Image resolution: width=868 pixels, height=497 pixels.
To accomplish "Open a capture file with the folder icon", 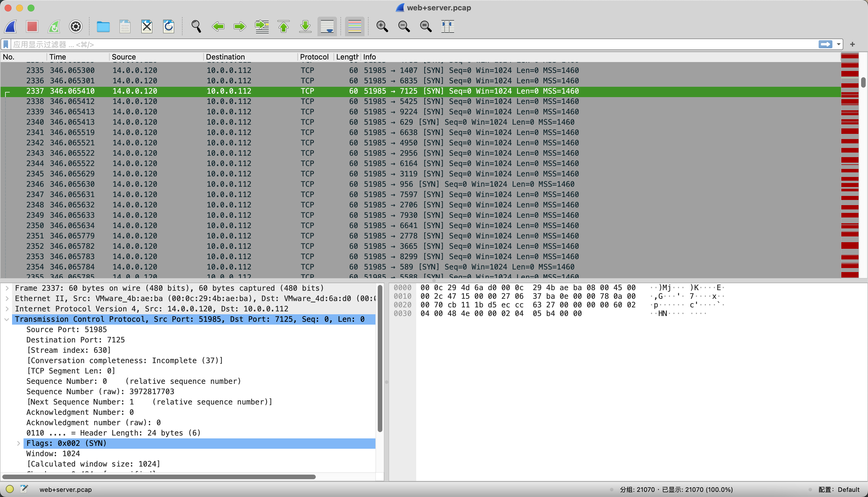I will click(x=103, y=26).
